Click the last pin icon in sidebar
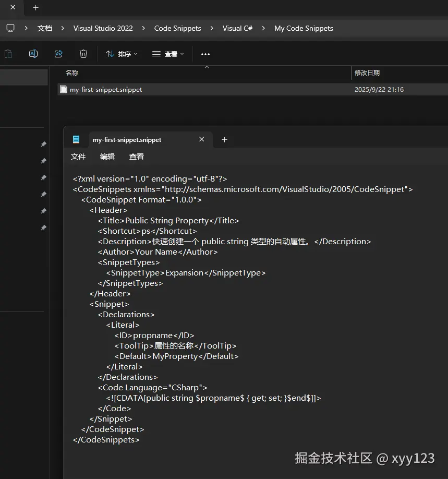 click(44, 227)
